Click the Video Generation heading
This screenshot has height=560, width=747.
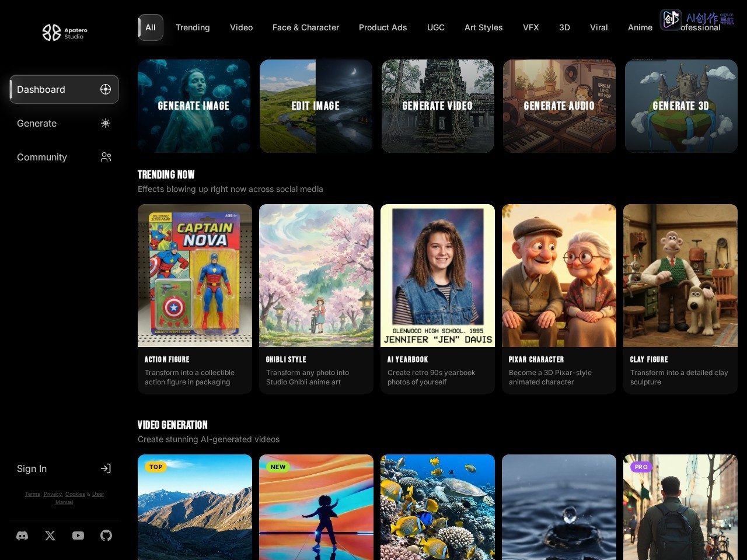pyautogui.click(x=173, y=425)
